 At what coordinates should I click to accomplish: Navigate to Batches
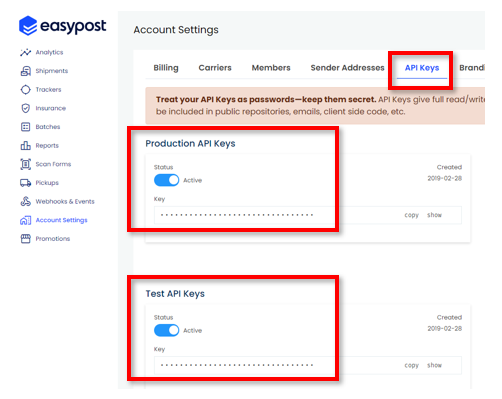(x=48, y=127)
